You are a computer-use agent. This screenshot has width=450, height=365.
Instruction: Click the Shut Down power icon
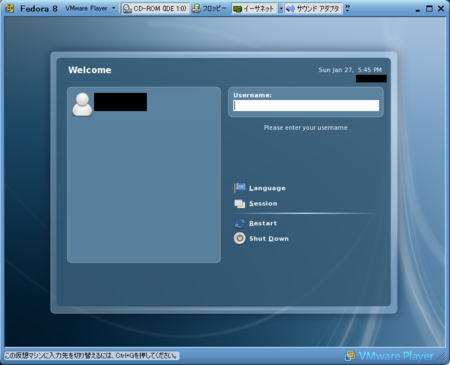(x=239, y=238)
